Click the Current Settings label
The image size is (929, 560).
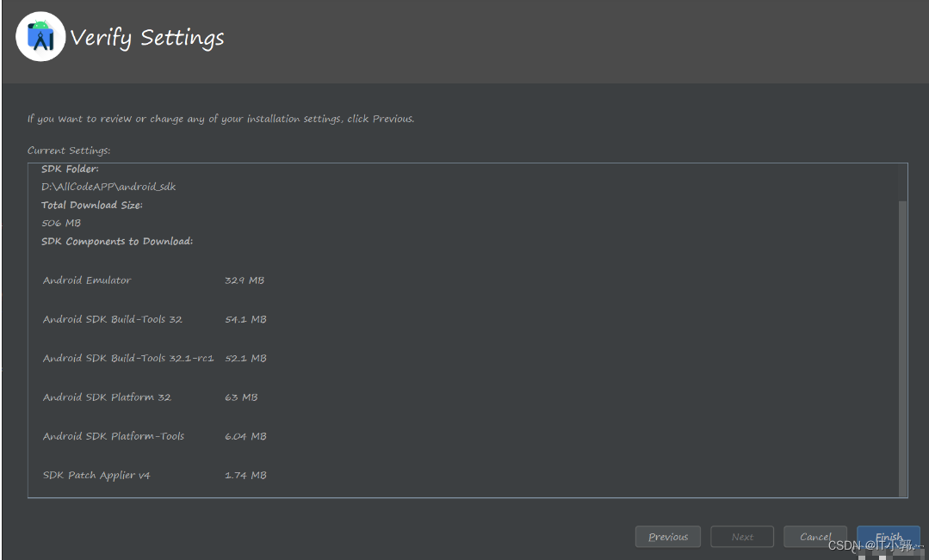coord(69,151)
